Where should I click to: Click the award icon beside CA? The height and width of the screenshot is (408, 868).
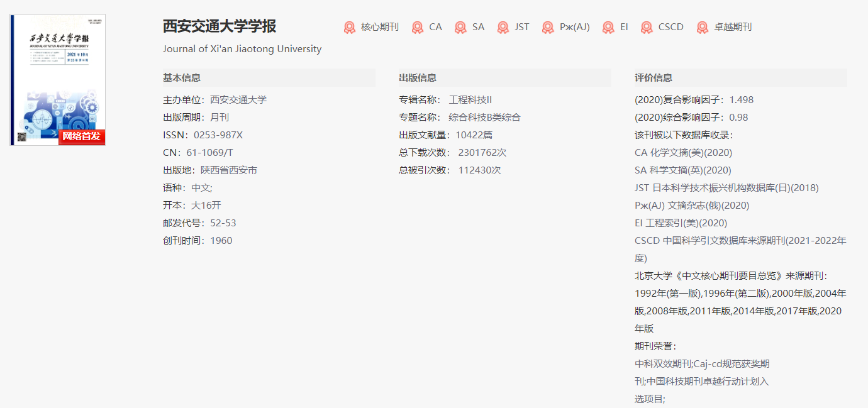(418, 27)
